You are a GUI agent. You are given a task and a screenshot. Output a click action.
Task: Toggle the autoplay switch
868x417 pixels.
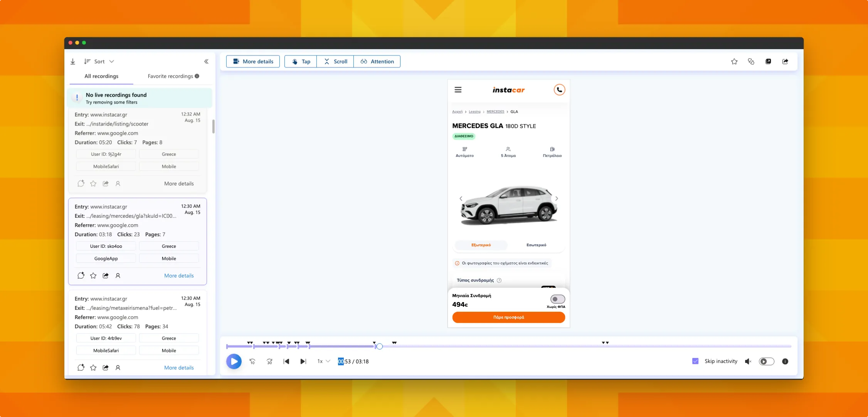tap(766, 362)
